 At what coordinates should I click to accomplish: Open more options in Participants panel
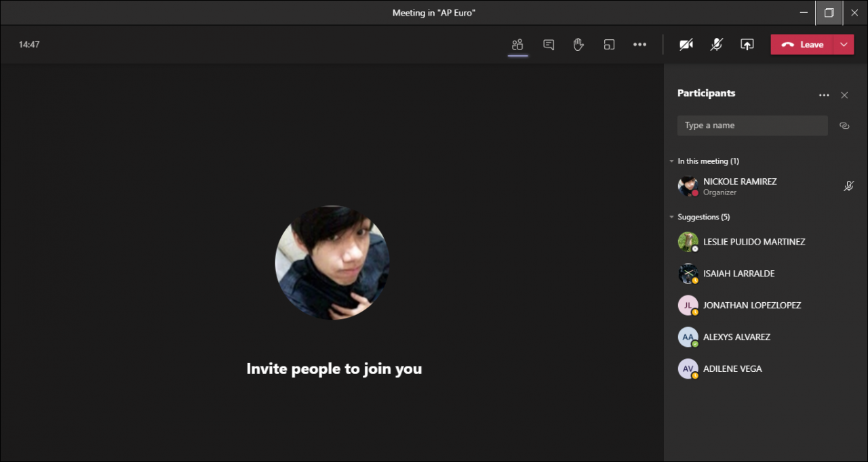point(824,96)
